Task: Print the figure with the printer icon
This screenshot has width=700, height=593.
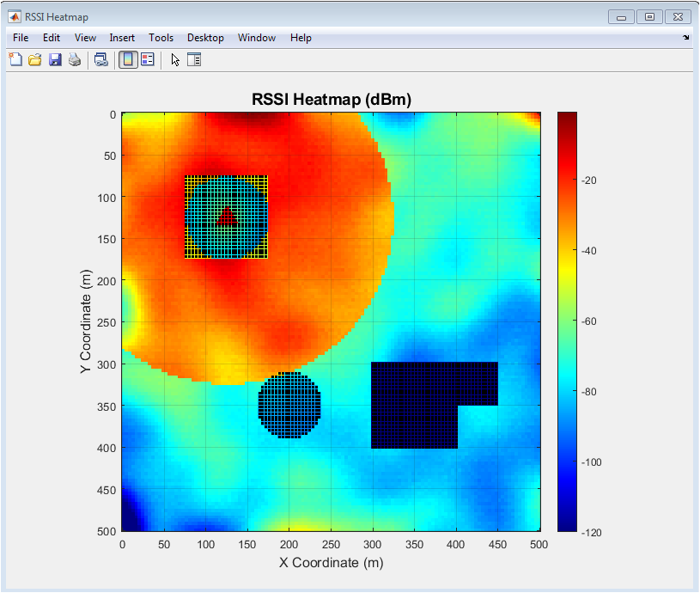Action: pyautogui.click(x=75, y=59)
